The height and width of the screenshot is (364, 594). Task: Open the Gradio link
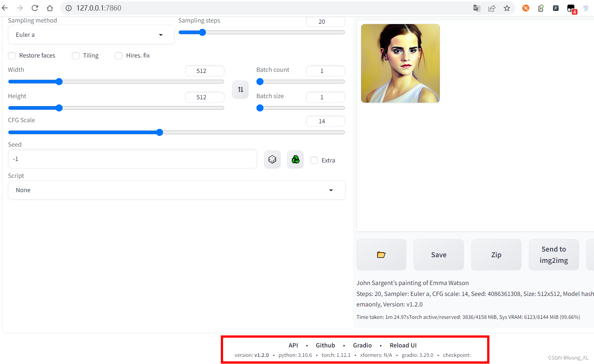362,345
